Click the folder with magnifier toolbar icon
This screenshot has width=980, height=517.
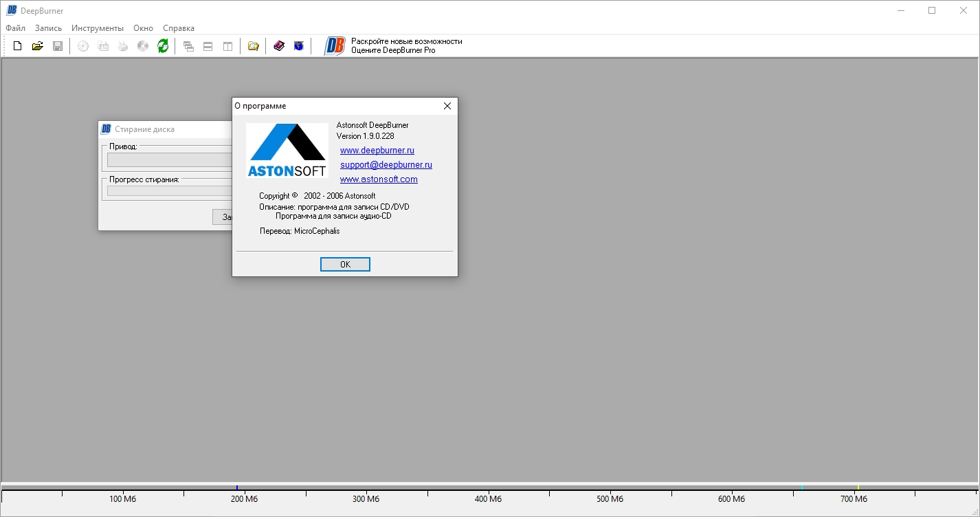[254, 46]
